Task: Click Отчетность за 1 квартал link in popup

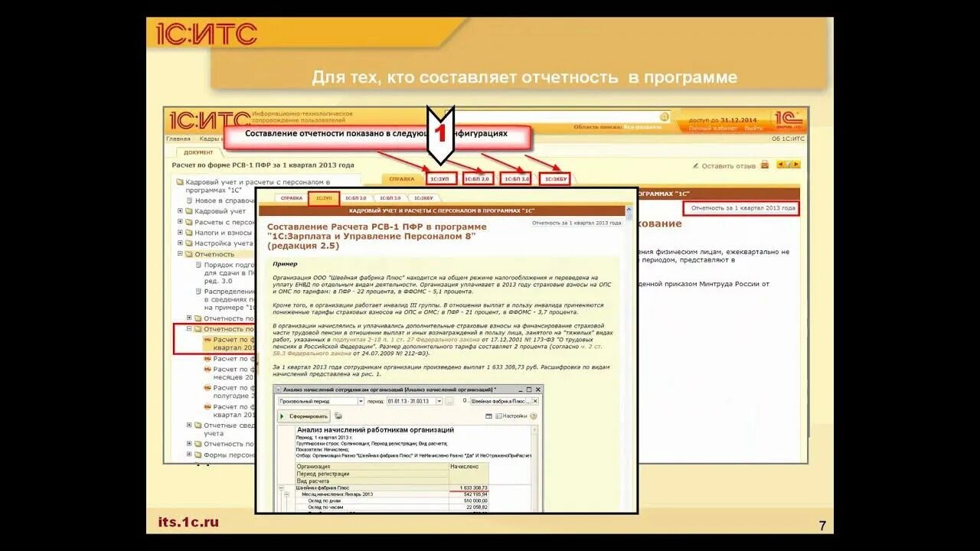Action: [576, 223]
